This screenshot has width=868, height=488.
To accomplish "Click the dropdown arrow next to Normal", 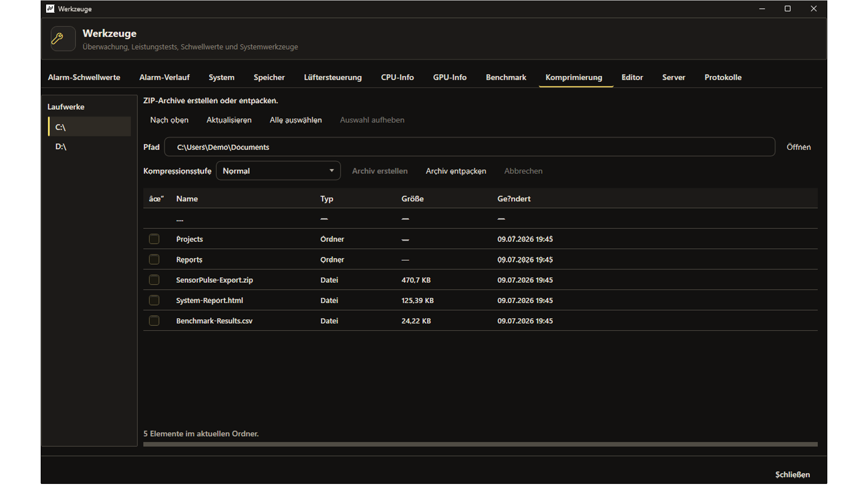I will point(331,171).
